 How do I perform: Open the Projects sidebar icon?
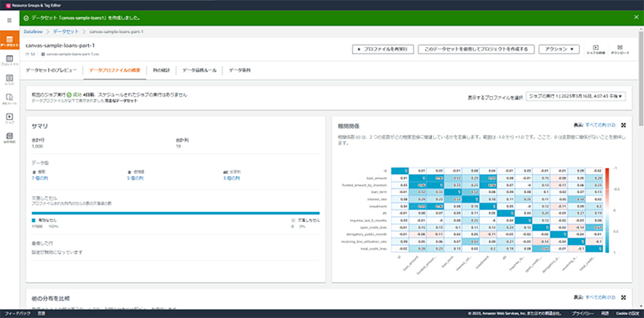9,60
